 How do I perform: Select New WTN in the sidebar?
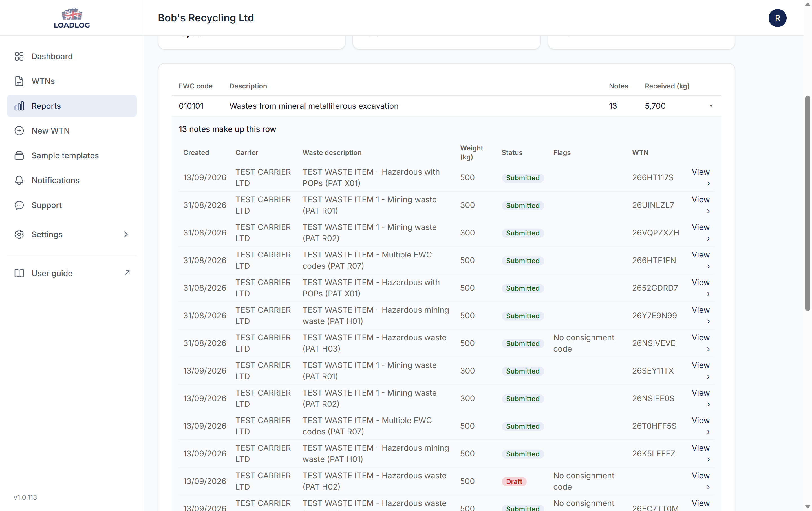[x=72, y=131]
